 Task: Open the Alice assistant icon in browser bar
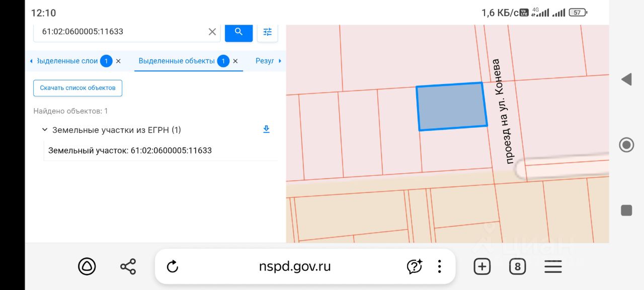pos(87,266)
